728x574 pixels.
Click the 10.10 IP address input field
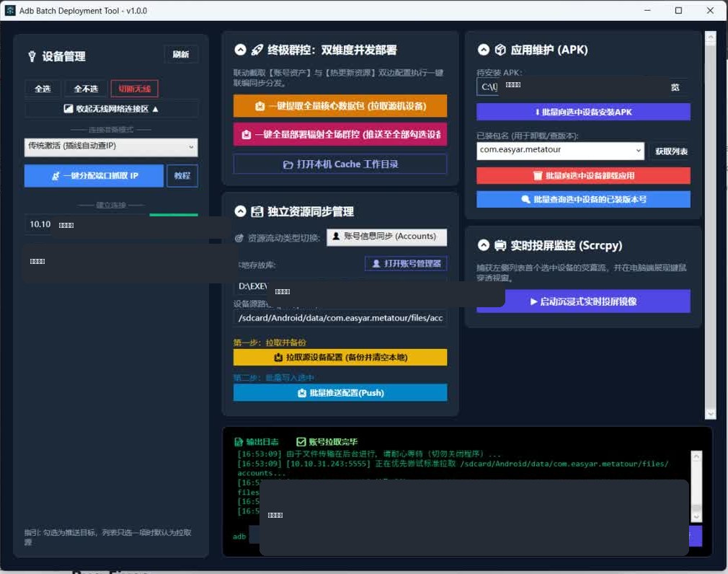click(x=86, y=225)
